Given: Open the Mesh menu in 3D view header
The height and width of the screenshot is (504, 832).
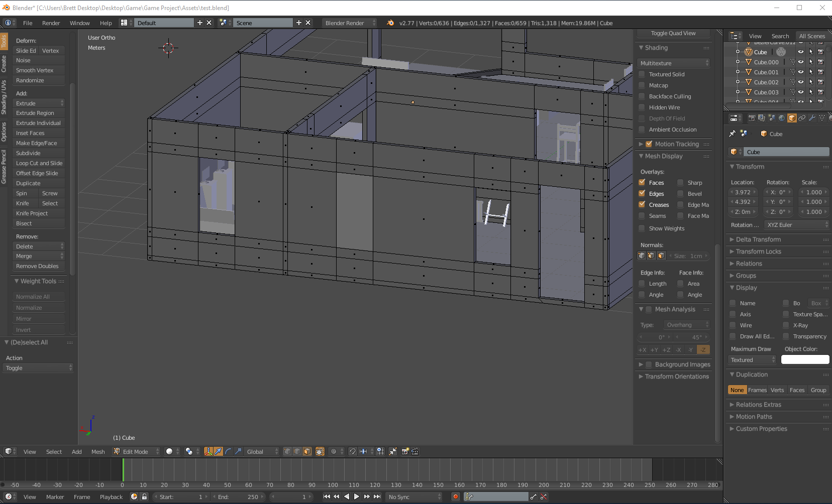Looking at the screenshot, I should click(98, 452).
